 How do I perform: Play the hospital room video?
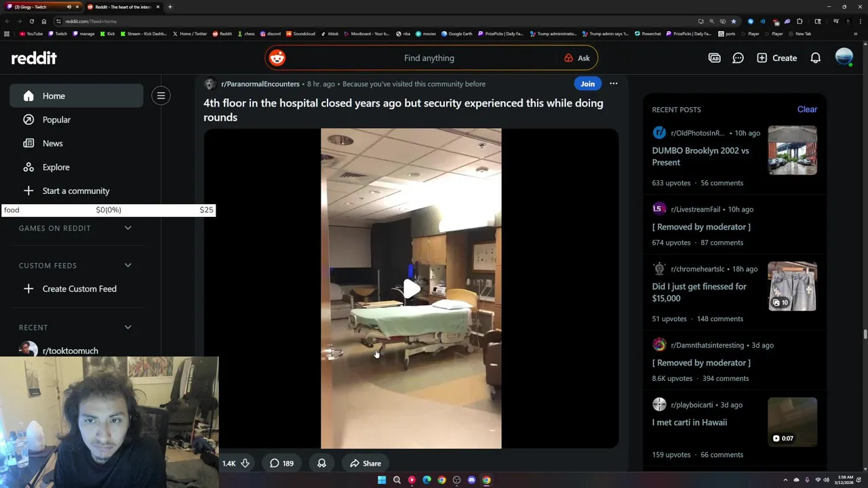click(x=411, y=289)
